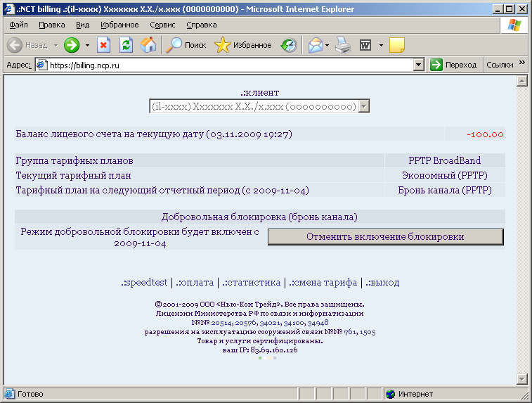Viewport: 532px width, 403px height.
Task: Click the vertical scrollbar up arrow
Action: click(522, 81)
